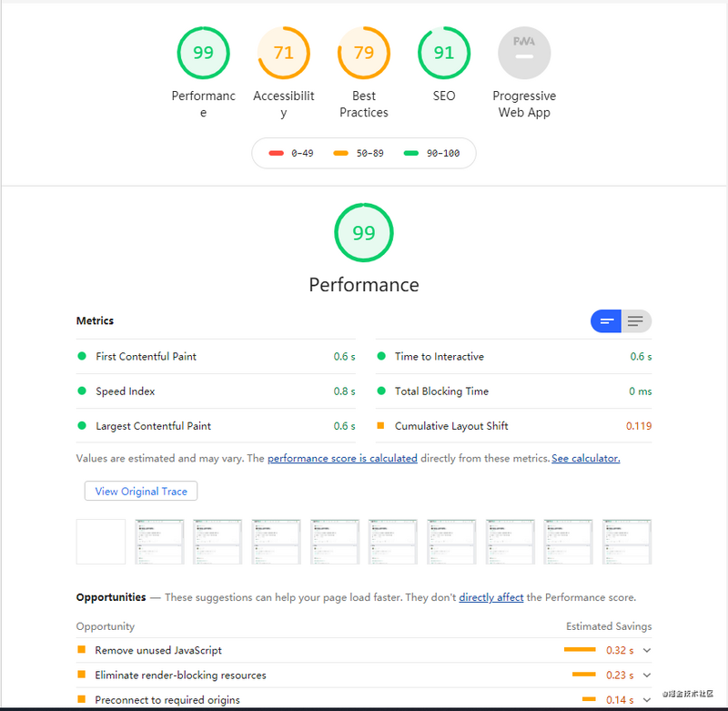This screenshot has height=711, width=728.
Task: Click the Speed Index metric
Action: [x=216, y=391]
